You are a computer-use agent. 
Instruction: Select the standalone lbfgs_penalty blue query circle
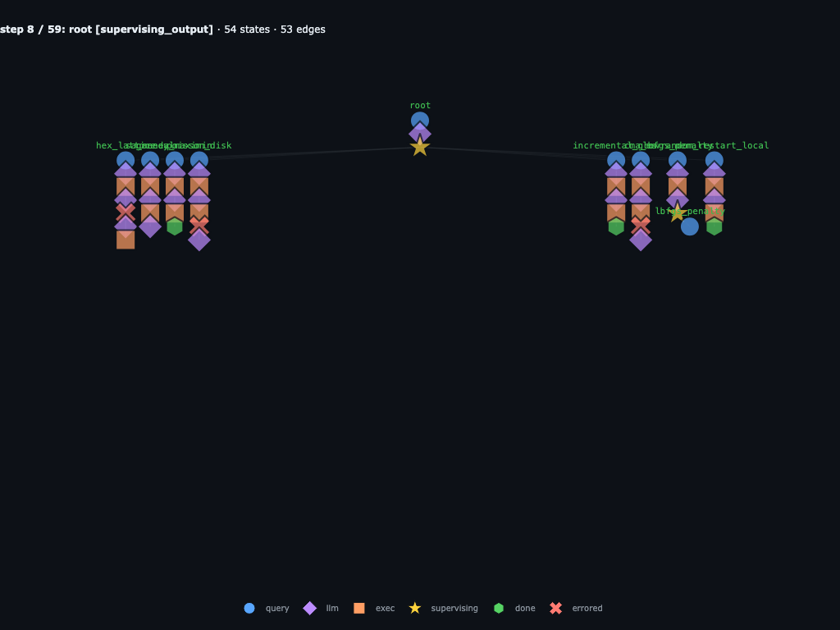689,226
